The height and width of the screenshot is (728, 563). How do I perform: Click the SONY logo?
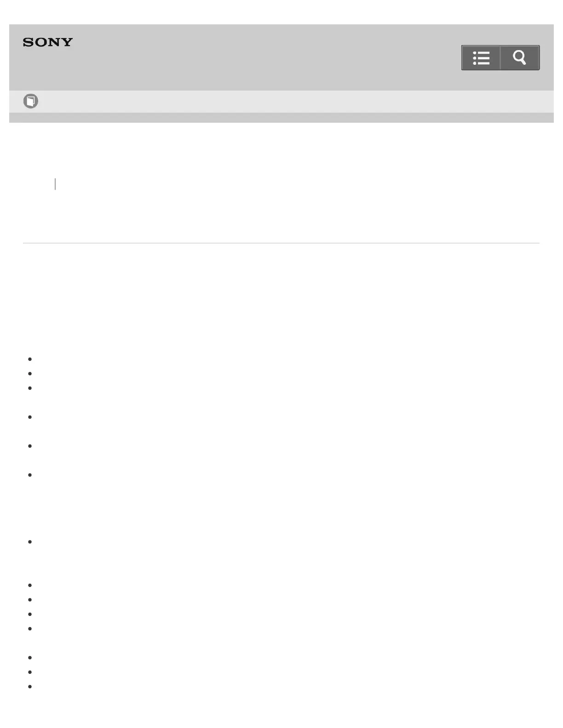pyautogui.click(x=48, y=42)
